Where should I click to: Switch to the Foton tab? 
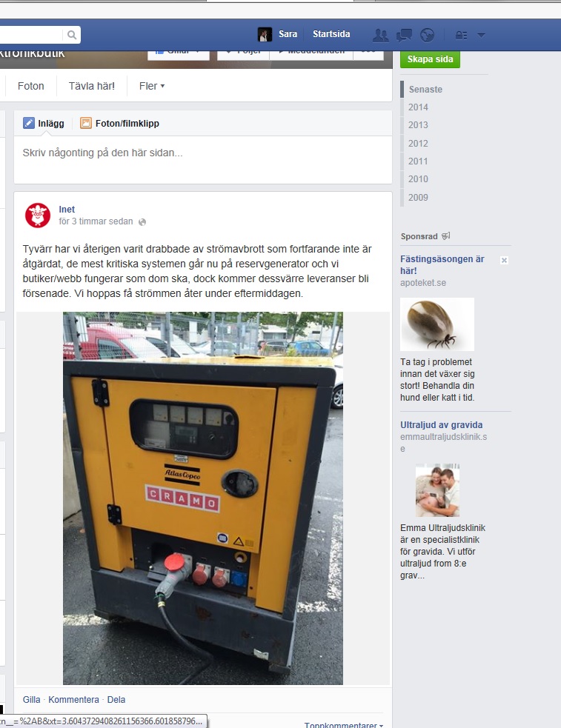(x=30, y=86)
